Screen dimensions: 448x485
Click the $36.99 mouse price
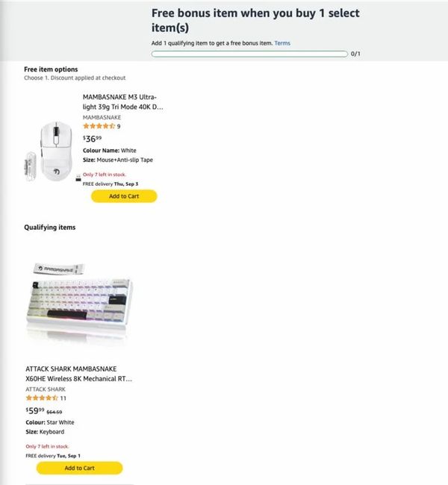tap(92, 139)
